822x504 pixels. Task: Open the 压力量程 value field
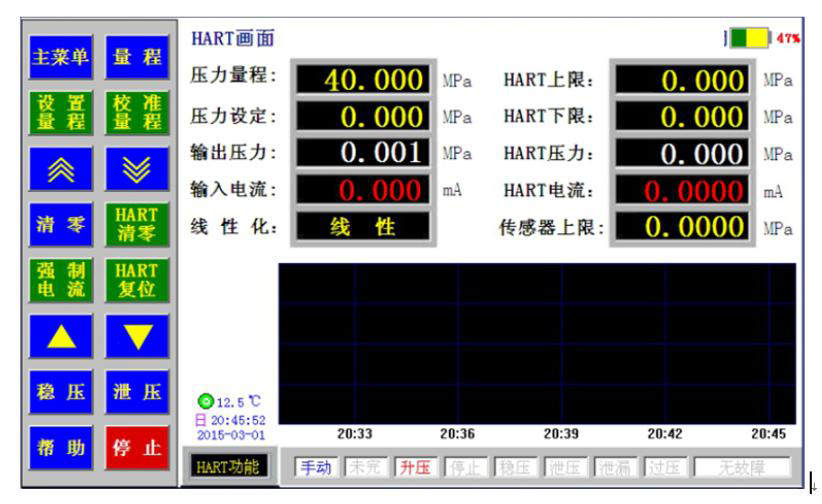(x=361, y=79)
